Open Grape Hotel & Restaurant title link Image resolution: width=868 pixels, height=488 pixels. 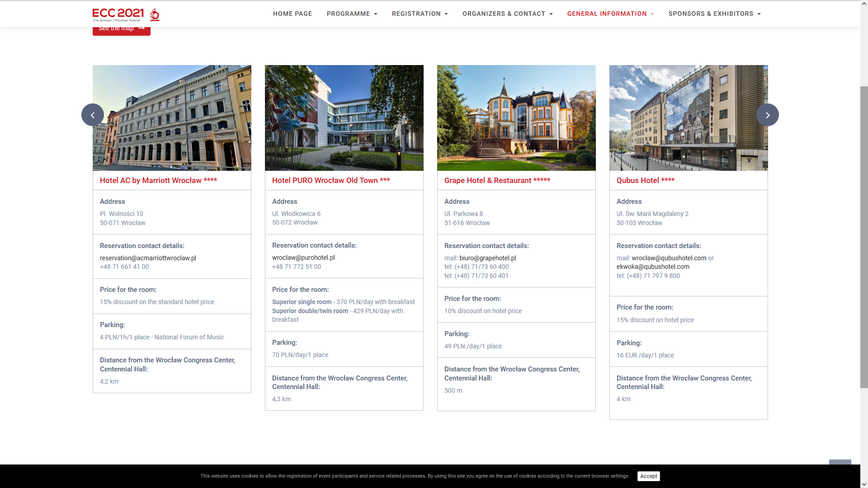point(497,180)
